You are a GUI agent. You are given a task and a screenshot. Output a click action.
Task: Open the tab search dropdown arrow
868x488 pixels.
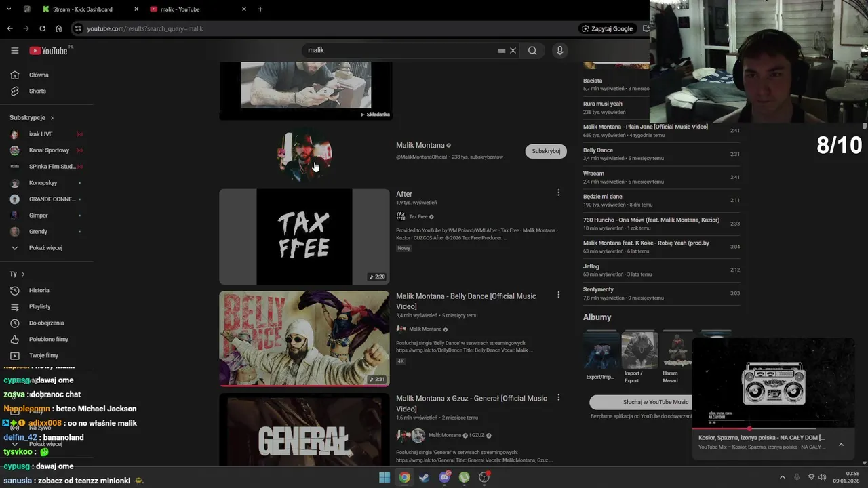(9, 9)
